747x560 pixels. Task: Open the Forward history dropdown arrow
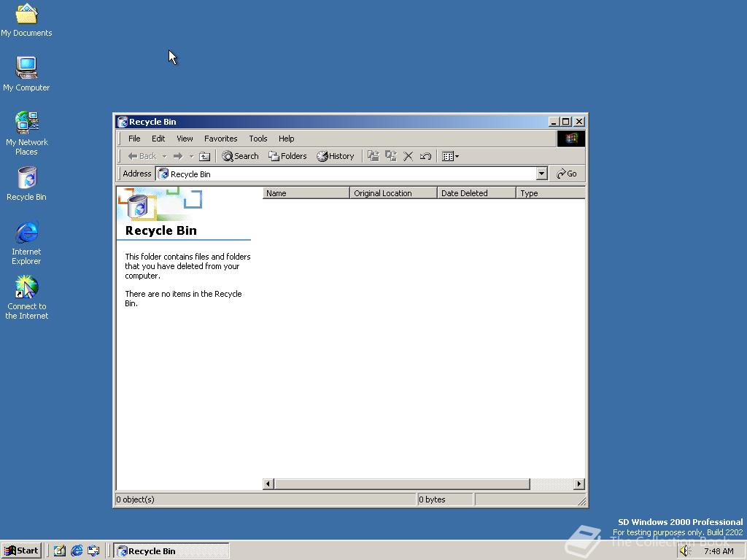pos(192,156)
